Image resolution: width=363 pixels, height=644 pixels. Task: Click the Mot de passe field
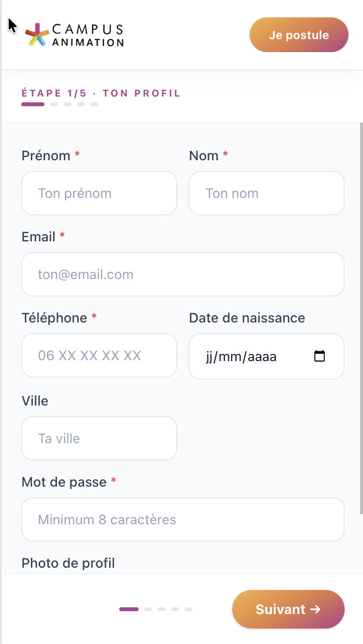click(182, 519)
